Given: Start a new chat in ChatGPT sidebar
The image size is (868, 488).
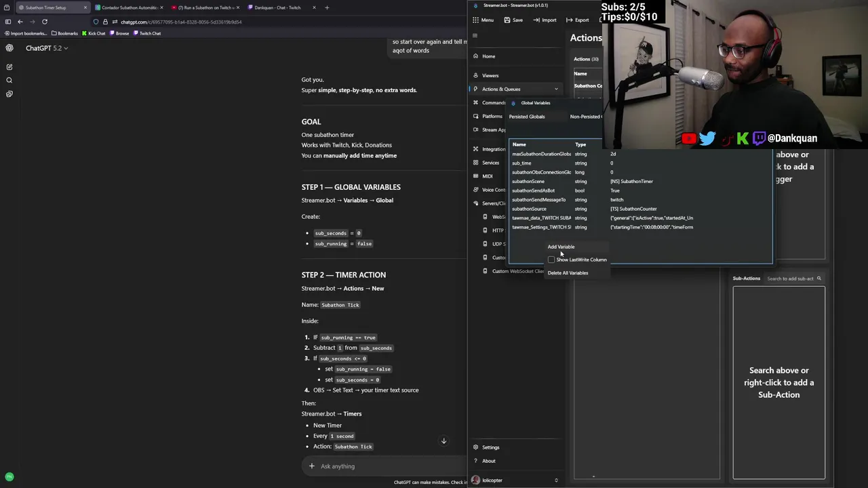Looking at the screenshot, I should (x=9, y=67).
